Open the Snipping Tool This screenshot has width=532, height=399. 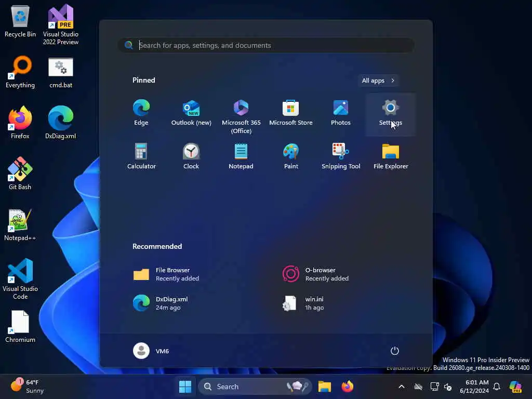coord(341,156)
